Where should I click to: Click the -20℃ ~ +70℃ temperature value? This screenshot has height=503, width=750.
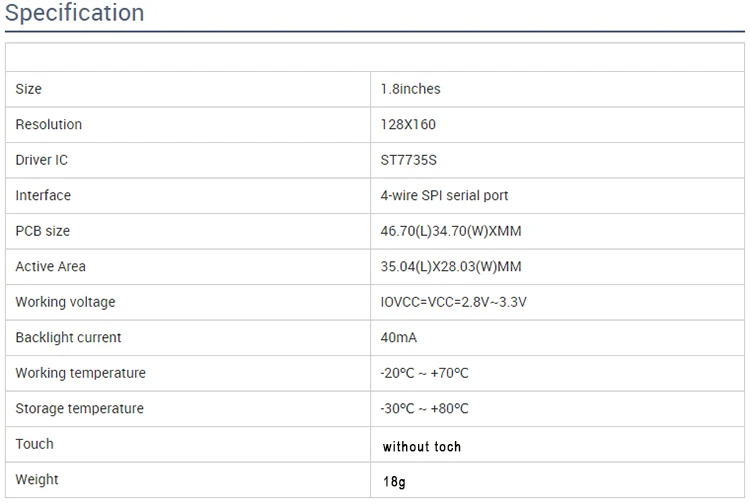click(424, 373)
